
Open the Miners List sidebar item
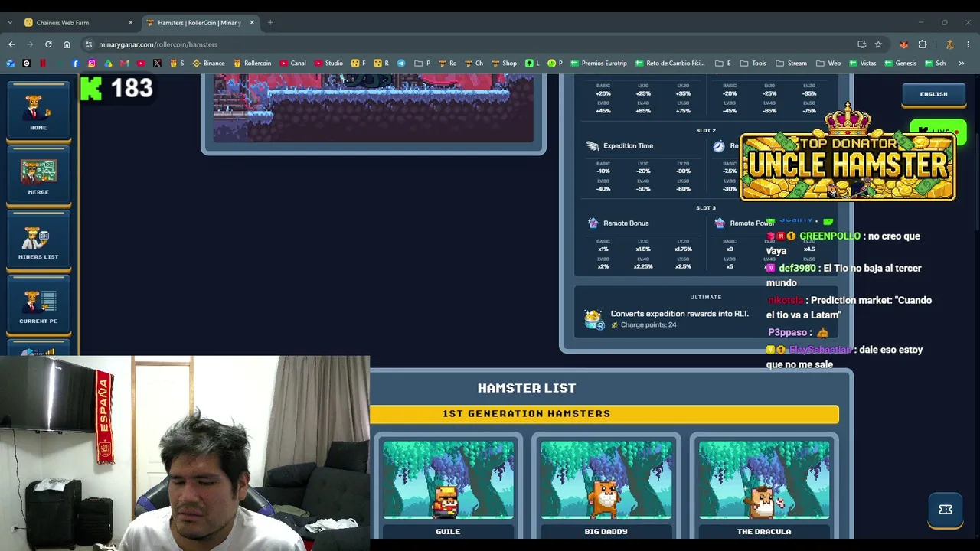pos(38,241)
